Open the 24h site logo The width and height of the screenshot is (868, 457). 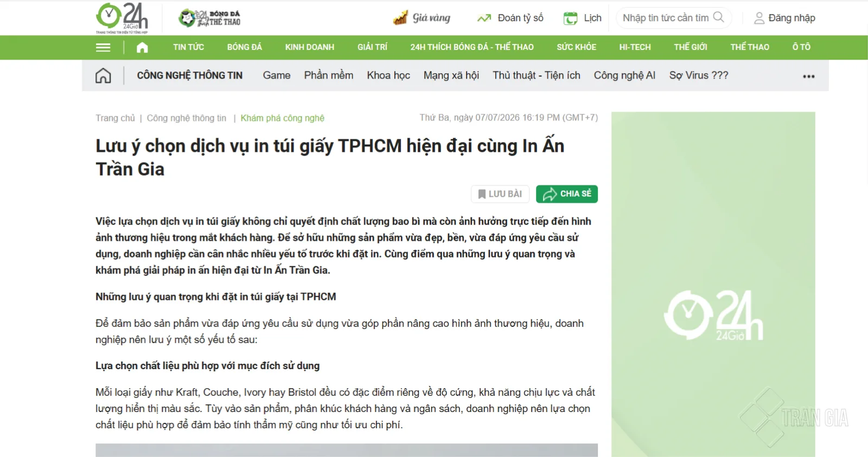click(x=122, y=18)
